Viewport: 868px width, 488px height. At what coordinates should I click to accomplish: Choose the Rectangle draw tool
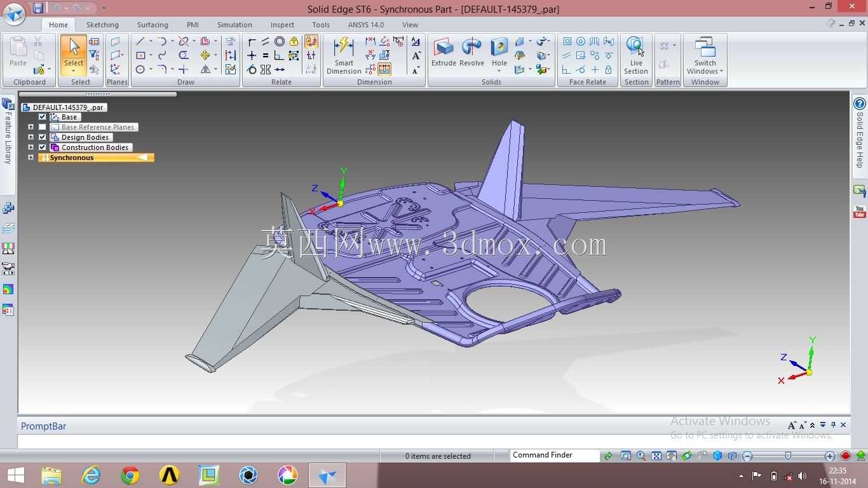[140, 55]
